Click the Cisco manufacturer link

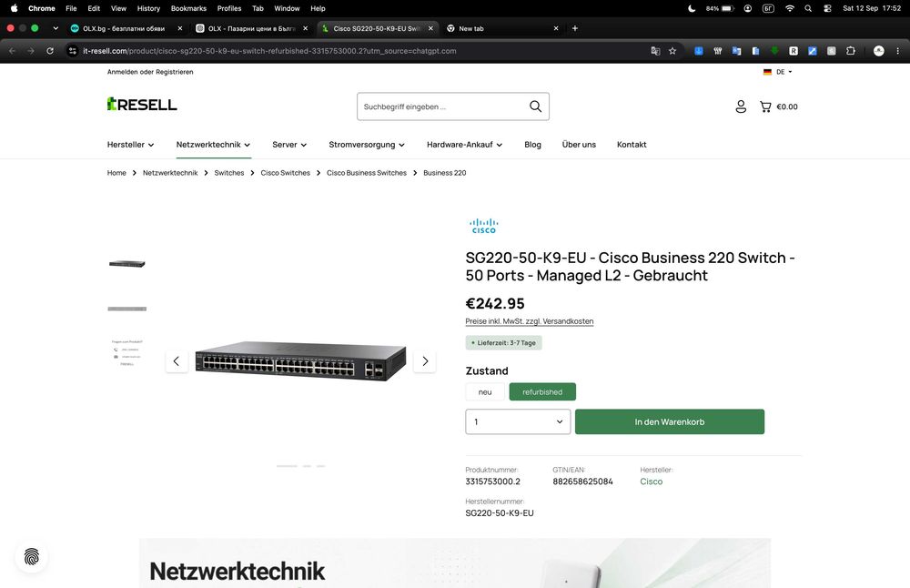point(651,482)
